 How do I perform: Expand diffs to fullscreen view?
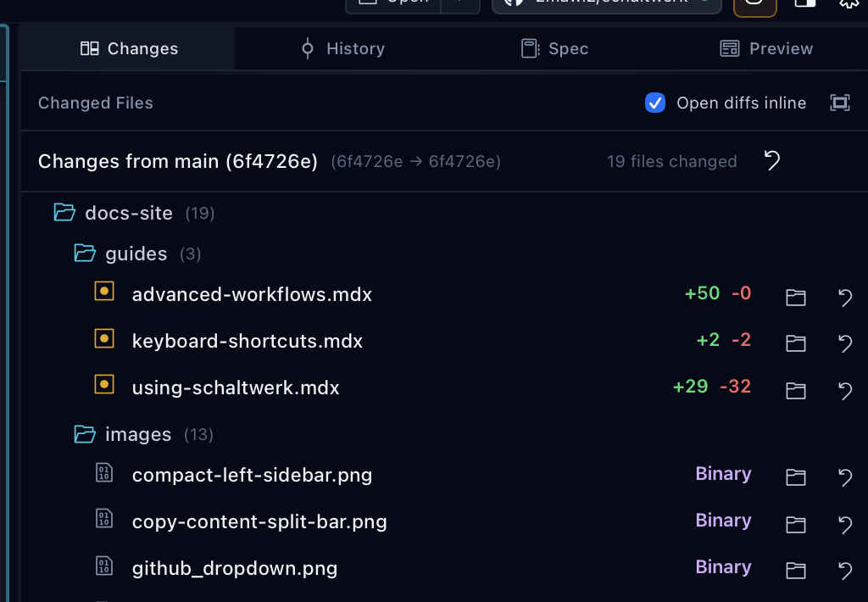(839, 103)
